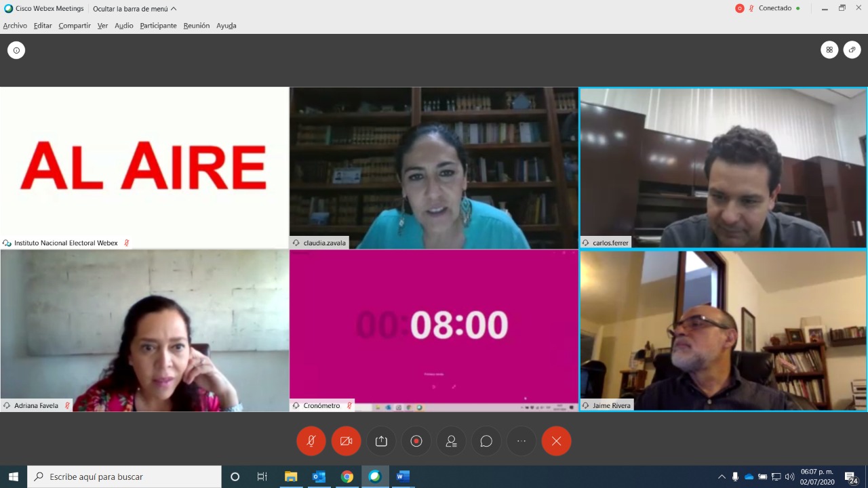Toggle the recording button

[x=416, y=441]
